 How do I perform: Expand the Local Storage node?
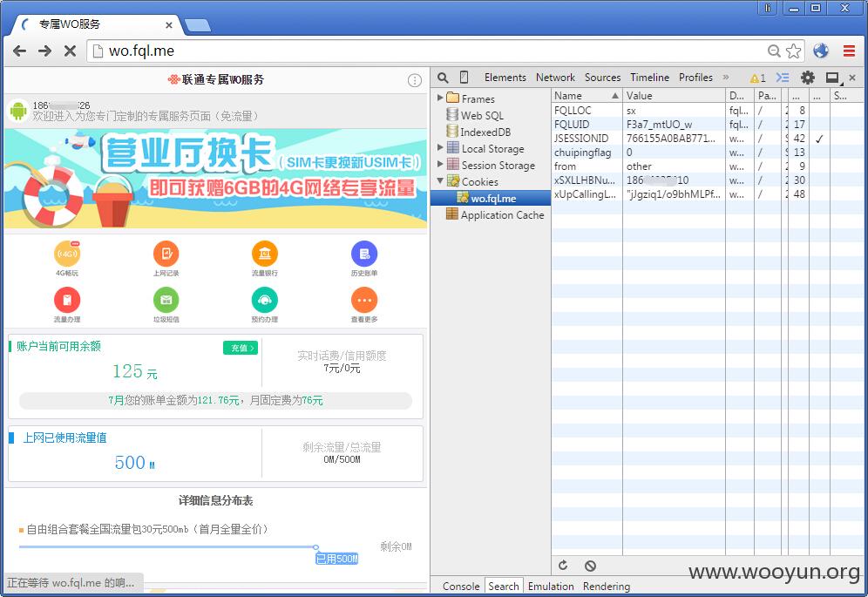click(440, 148)
